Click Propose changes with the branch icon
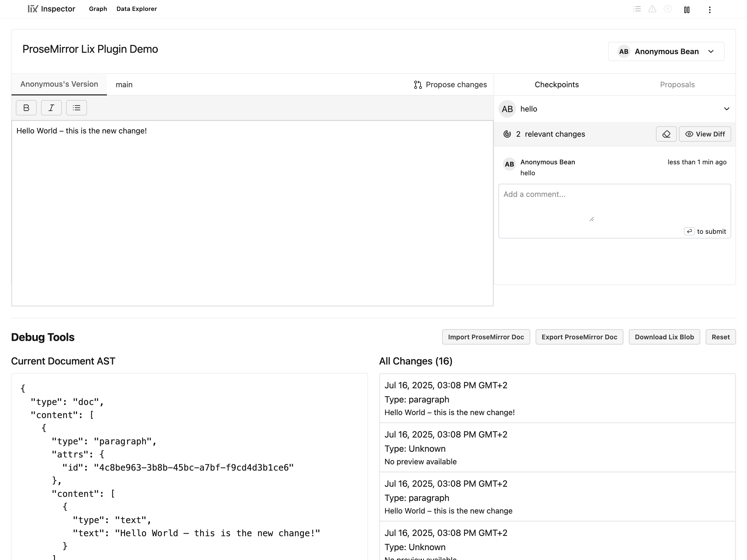 [x=450, y=85]
